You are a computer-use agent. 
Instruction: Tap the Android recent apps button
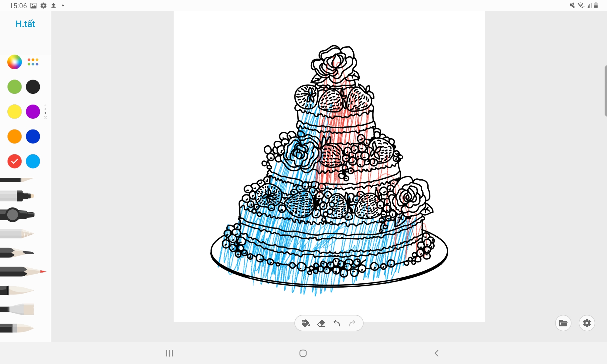pyautogui.click(x=169, y=353)
